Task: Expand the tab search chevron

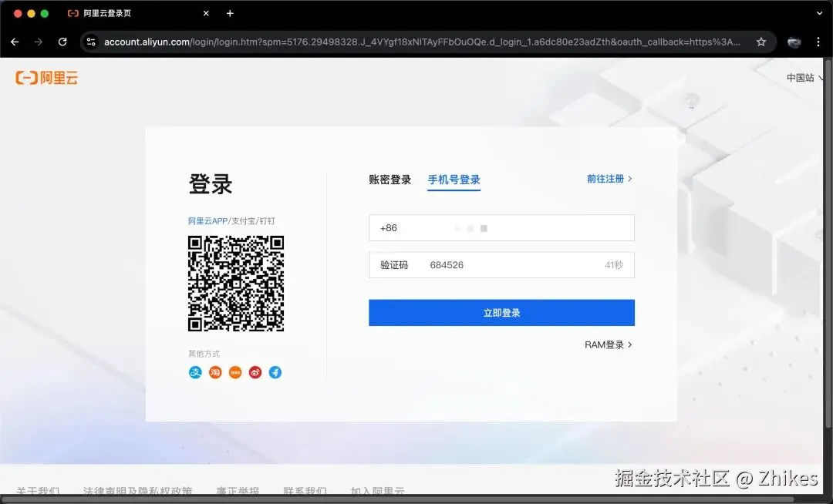Action: (819, 13)
